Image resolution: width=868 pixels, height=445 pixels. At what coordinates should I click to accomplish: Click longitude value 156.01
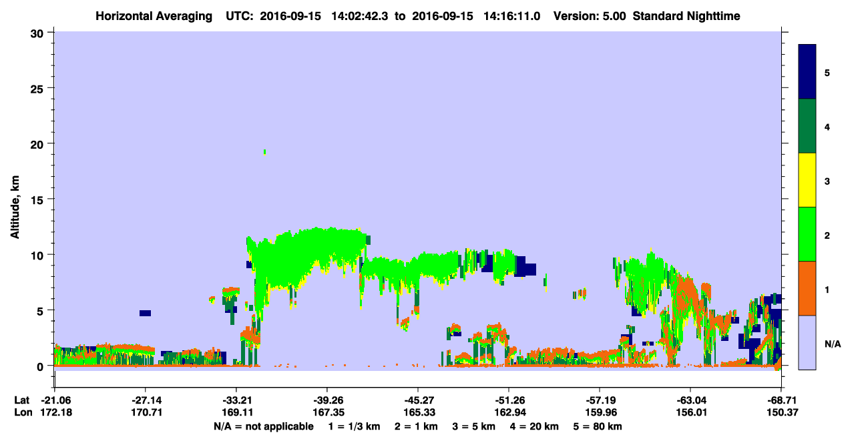tap(690, 413)
